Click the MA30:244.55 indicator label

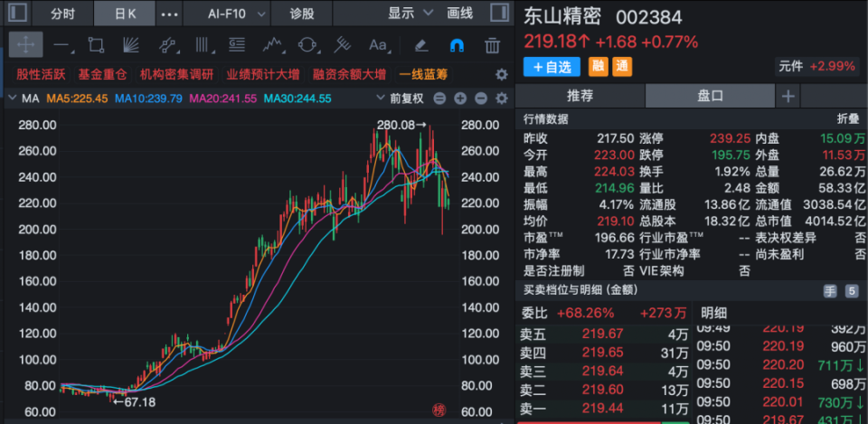[x=298, y=99]
